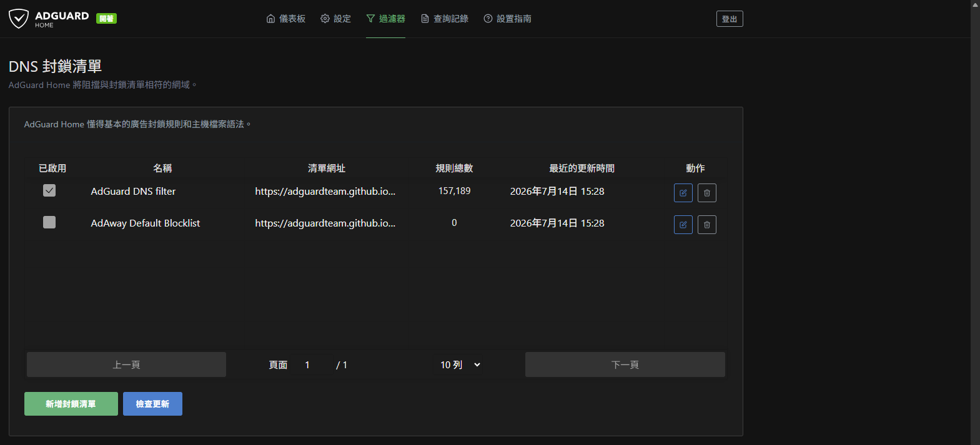The height and width of the screenshot is (445, 980).
Task: Click the rule count 0 for AdAway
Action: [x=454, y=223]
